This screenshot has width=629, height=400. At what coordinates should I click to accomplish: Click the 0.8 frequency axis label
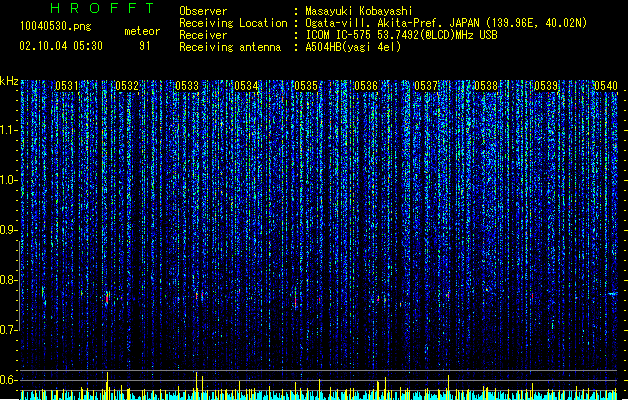click(9, 280)
